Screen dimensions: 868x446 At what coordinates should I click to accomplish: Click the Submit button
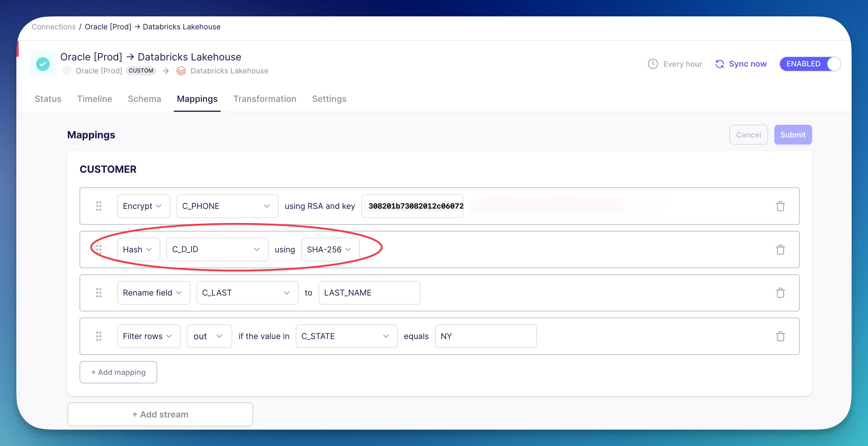(793, 135)
